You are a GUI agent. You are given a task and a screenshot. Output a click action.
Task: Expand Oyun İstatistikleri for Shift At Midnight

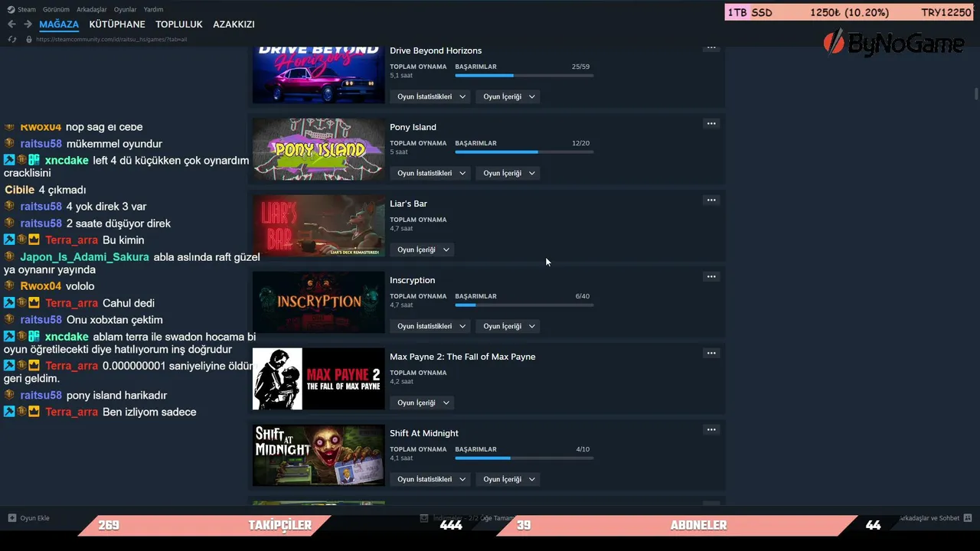coord(431,479)
